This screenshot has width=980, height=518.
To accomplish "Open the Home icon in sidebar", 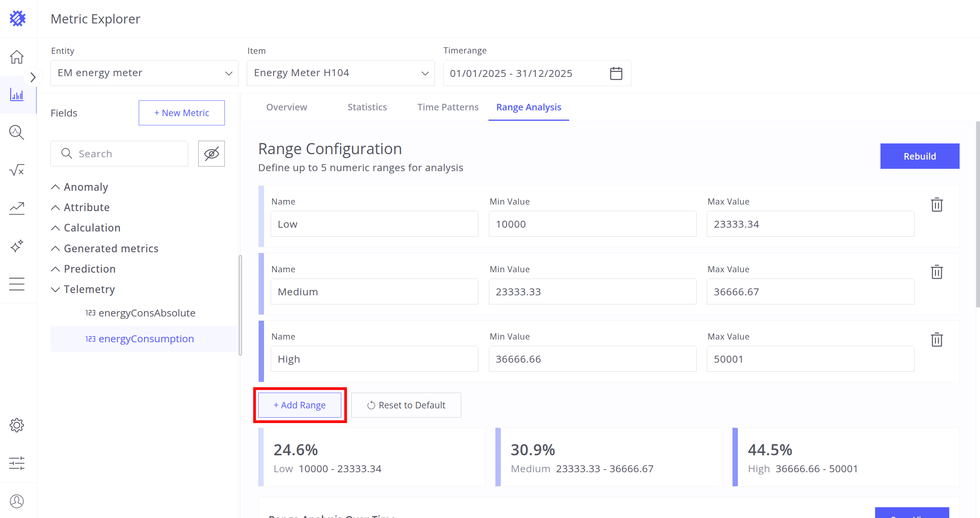I will coord(17,57).
